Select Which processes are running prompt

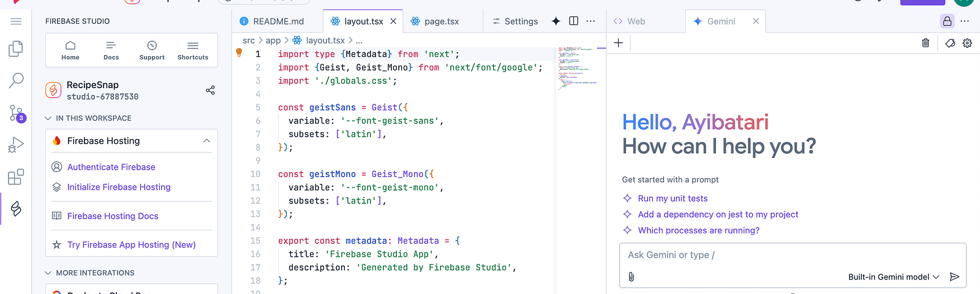click(x=698, y=230)
